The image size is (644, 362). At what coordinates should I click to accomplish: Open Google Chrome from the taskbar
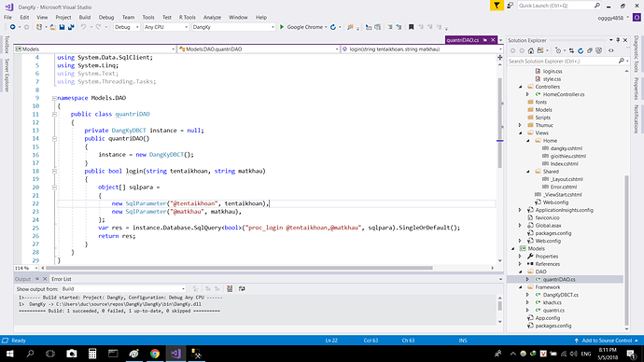(154, 354)
